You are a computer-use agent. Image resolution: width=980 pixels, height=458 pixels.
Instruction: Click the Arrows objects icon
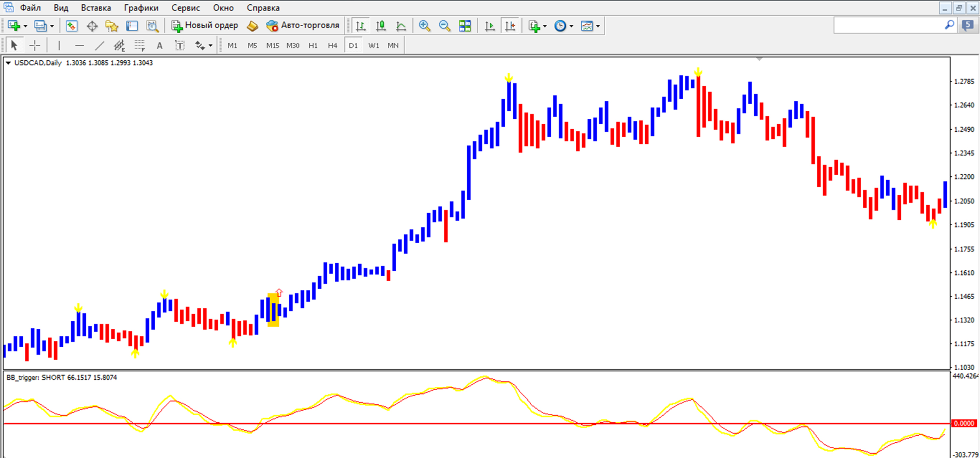pyautogui.click(x=200, y=45)
